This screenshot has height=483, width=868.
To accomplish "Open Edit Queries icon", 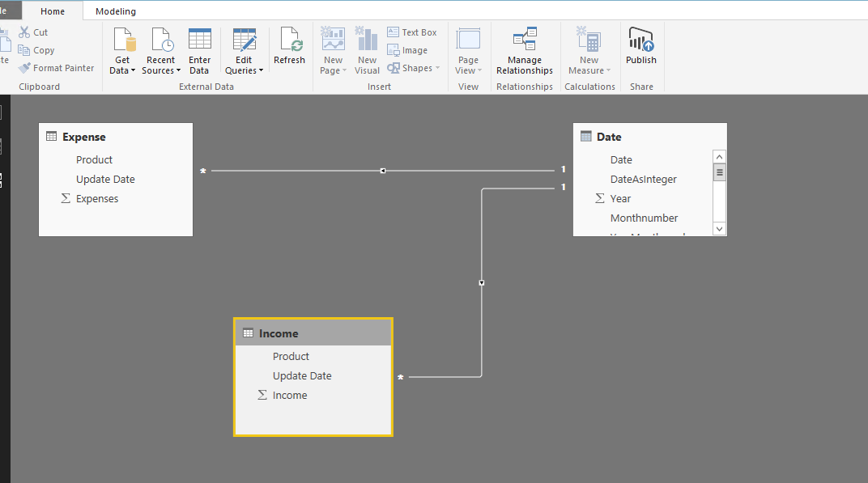I will 245,40.
